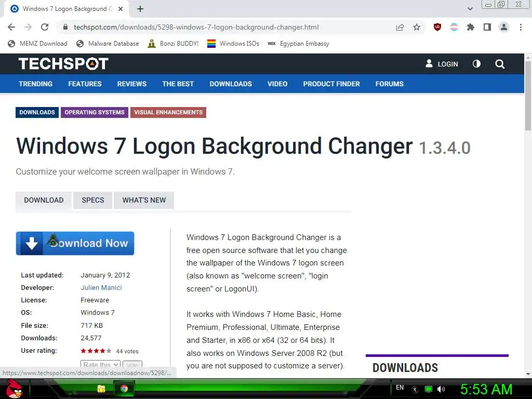The height and width of the screenshot is (399, 532).
Task: Click the green monitor tray icon
Action: click(429, 389)
